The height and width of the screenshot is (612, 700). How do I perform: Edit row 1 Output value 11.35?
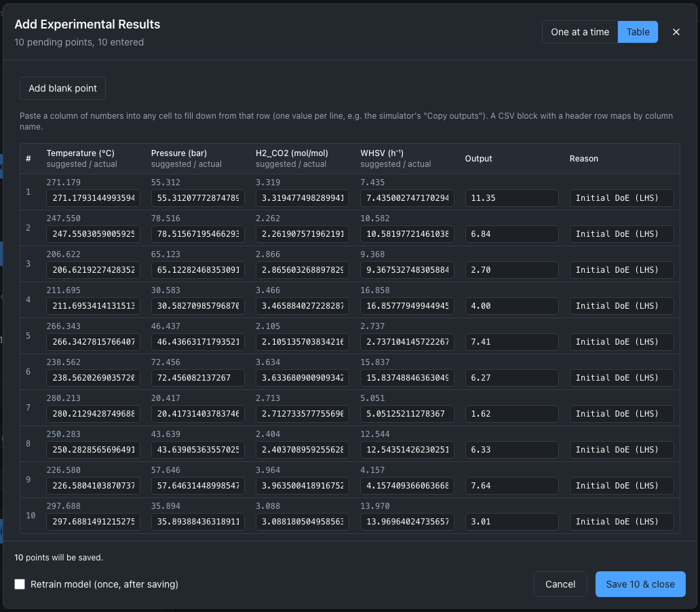[511, 198]
